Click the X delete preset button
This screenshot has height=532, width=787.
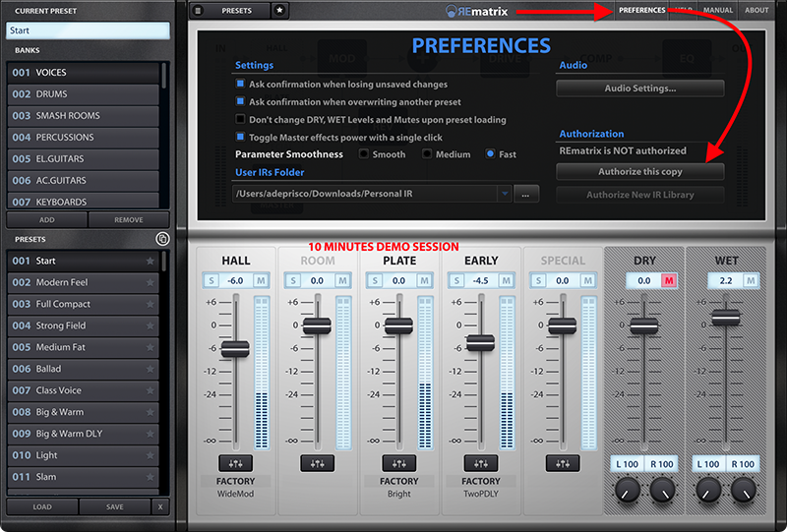pos(160,506)
